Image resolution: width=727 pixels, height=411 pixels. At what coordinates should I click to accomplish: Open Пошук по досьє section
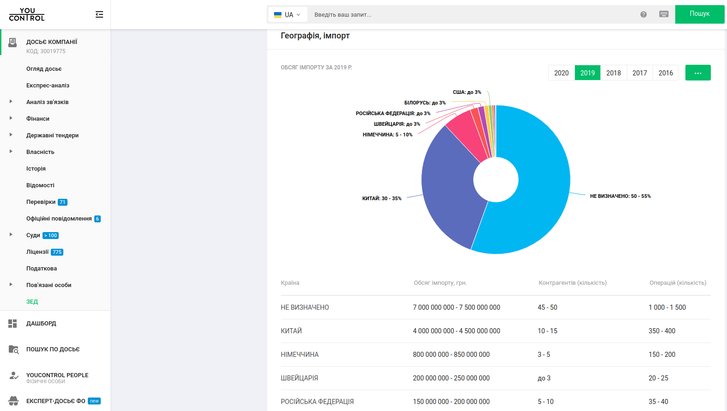coord(53,349)
